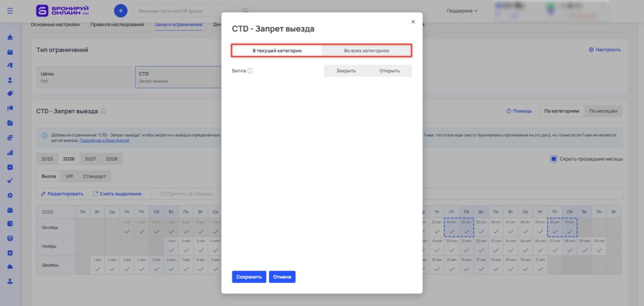The image size is (644, 306).
Task: Click the Декабрь row label
Action: [56, 265]
